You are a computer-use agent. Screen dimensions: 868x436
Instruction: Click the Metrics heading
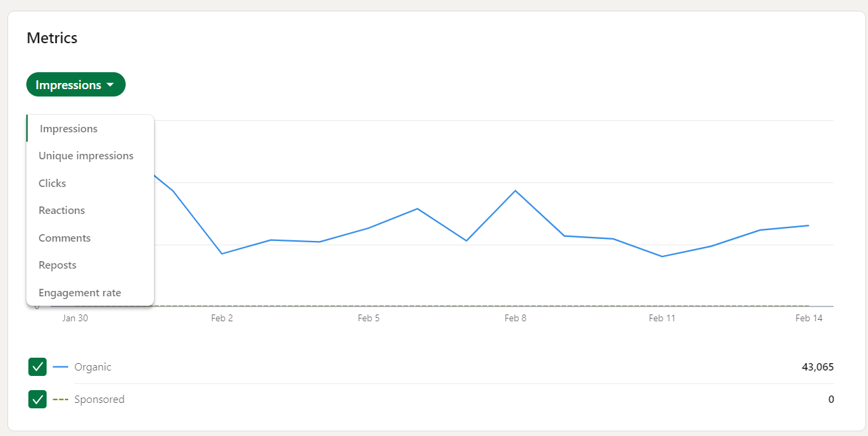(x=52, y=38)
